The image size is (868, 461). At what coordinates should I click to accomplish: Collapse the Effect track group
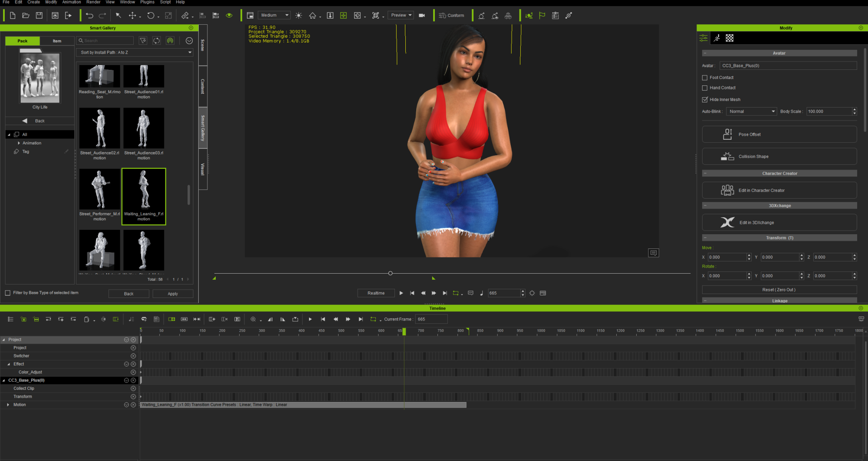(x=9, y=364)
